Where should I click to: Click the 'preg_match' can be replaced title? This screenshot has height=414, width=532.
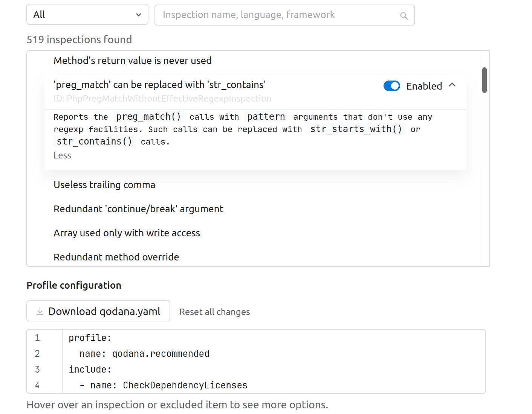click(x=160, y=85)
